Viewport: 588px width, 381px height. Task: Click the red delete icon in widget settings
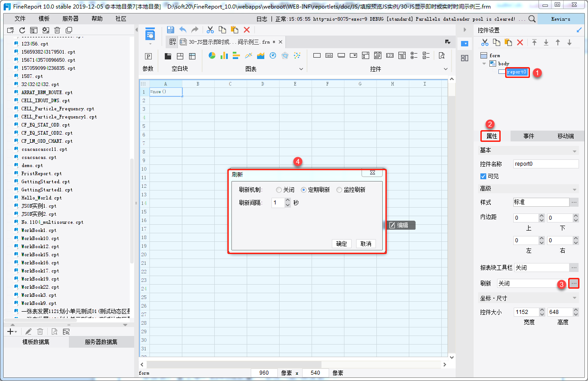coord(520,42)
